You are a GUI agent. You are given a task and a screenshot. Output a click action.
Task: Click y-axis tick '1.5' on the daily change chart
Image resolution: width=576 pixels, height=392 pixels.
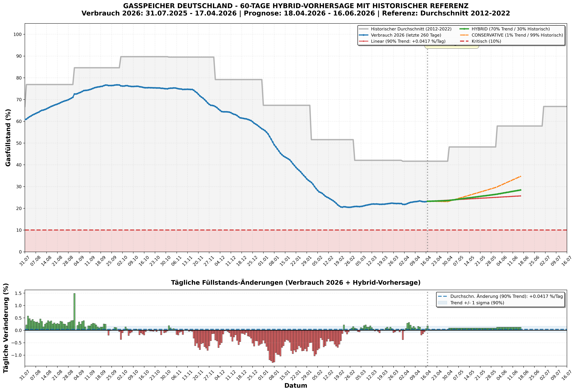pos(18,293)
